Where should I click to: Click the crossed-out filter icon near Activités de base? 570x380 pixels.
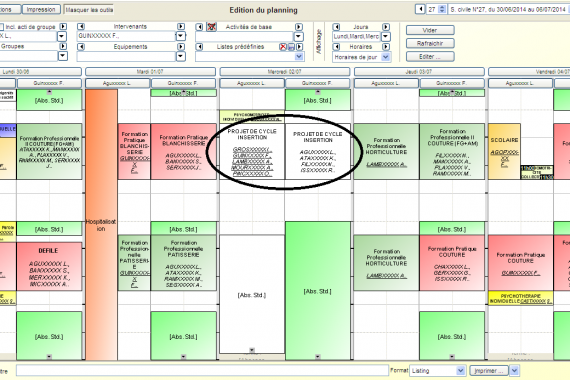pos(212,27)
